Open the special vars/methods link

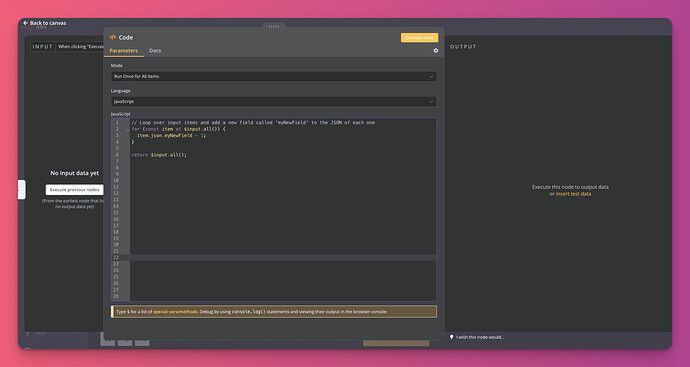click(175, 312)
